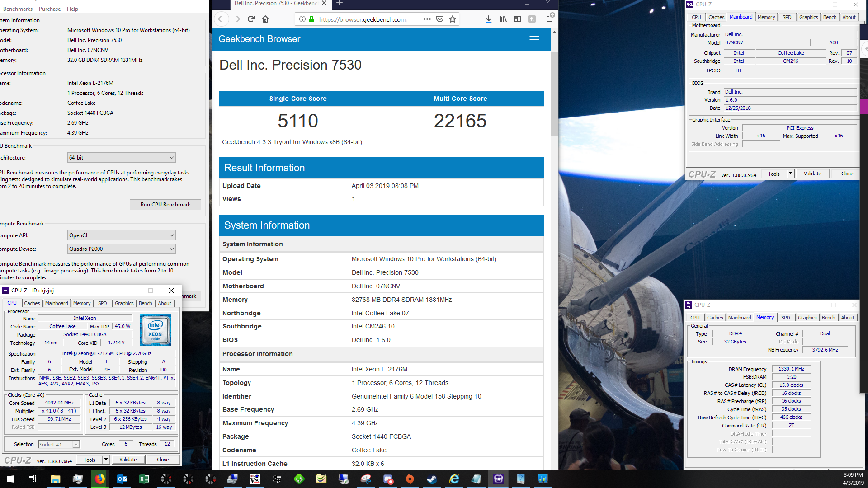Click Validate in CPU-Z kjvjqj window
This screenshot has width=868, height=488.
[128, 460]
